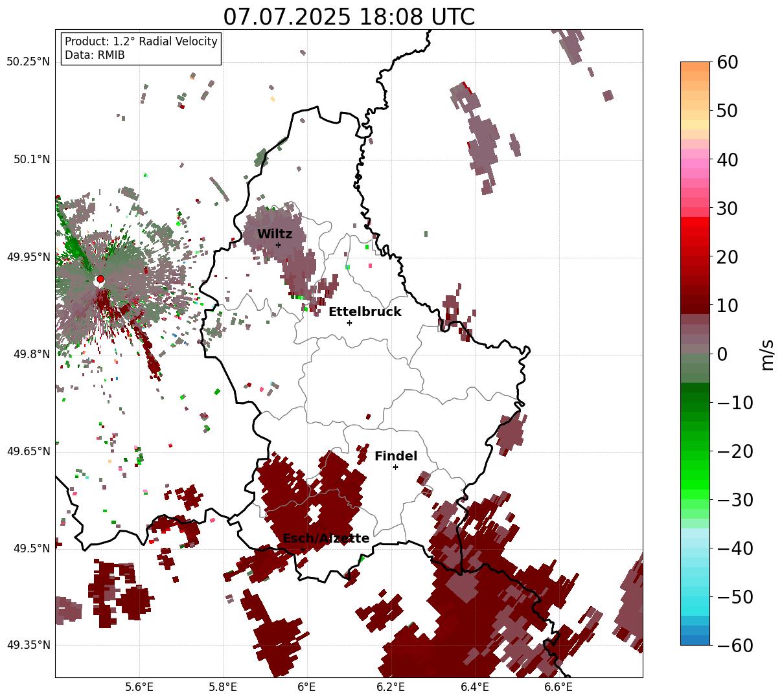Click the 49.35°N latitude label
782x700 pixels.
pyautogui.click(x=28, y=645)
